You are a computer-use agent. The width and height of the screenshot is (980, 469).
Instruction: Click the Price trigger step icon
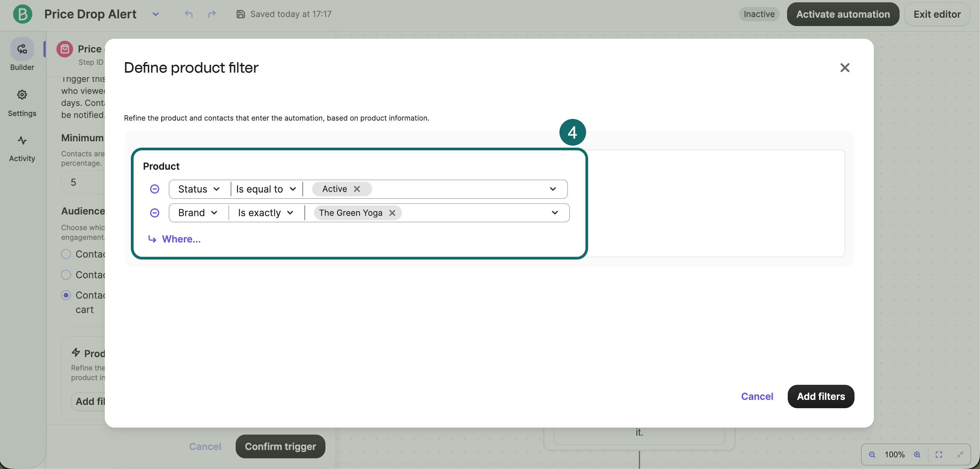65,49
